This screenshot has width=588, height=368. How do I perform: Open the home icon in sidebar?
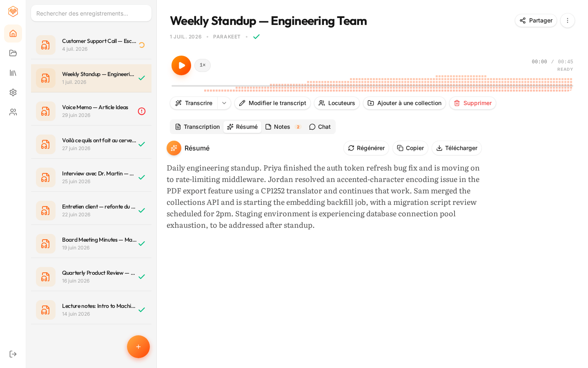pos(13,34)
